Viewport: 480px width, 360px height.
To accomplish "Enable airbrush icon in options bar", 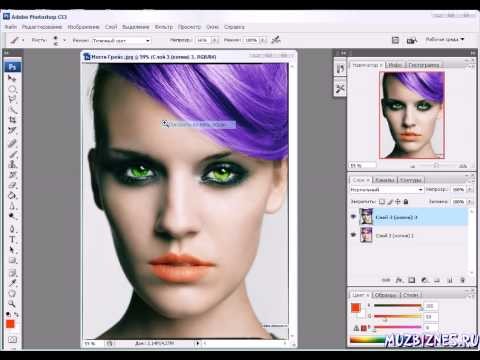I will coord(276,40).
